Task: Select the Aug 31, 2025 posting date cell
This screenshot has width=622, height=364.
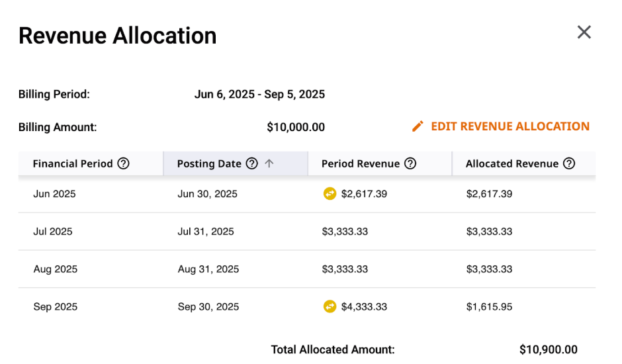Action: click(x=208, y=269)
